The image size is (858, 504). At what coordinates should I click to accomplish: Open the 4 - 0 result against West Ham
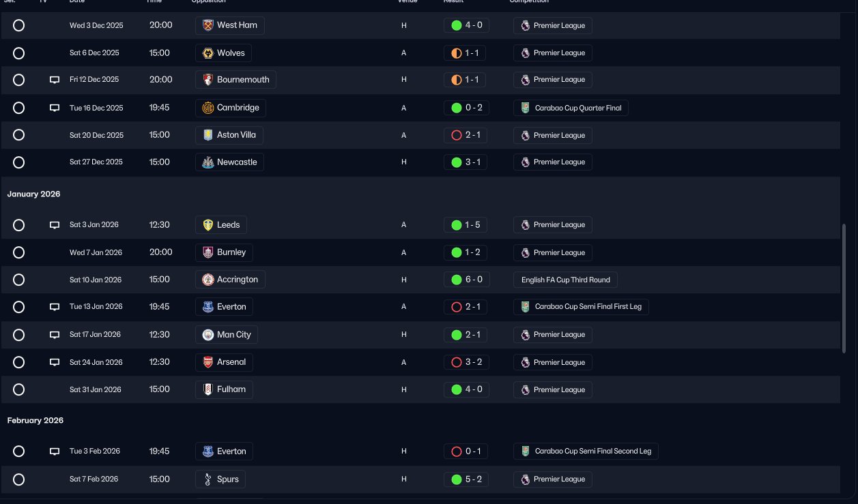point(466,25)
